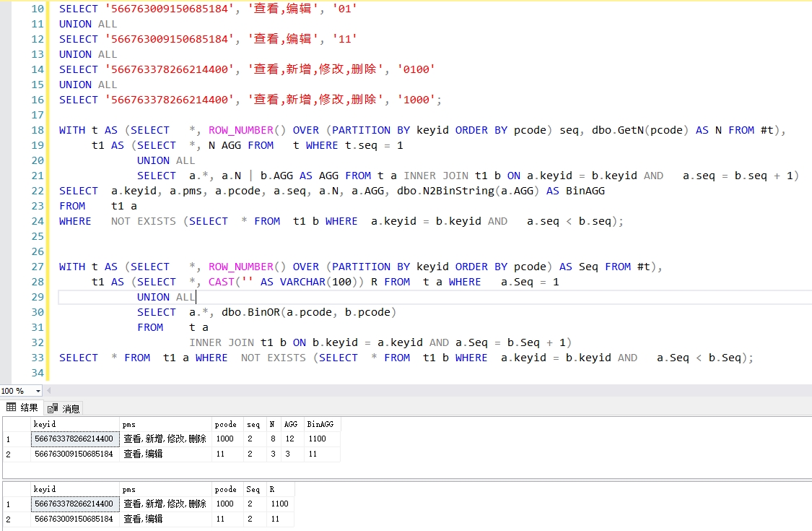Click the '1000' string literal on line 16
812x531 pixels.
point(416,100)
